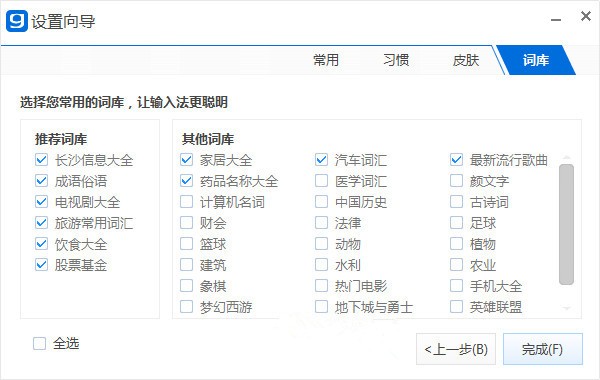Uncheck 最新流行歌曲 dictionary
This screenshot has height=380, width=600.
[x=457, y=160]
